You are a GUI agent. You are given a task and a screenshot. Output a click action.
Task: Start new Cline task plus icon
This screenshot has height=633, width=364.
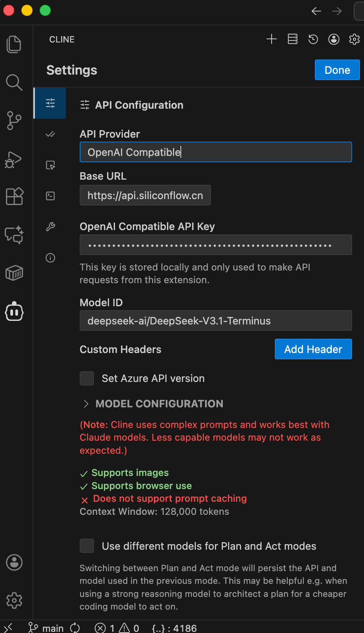[272, 39]
